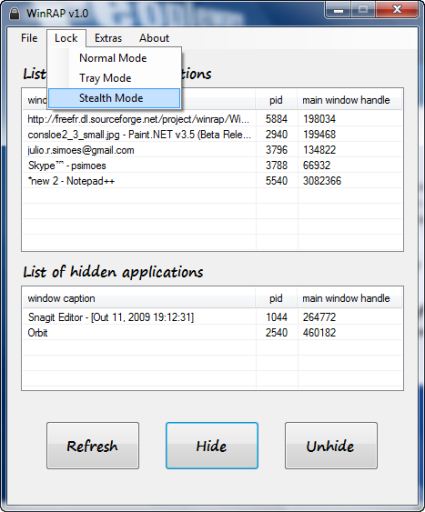Image resolution: width=425 pixels, height=512 pixels.
Task: Select Normal Mode from Lock menu
Action: tap(113, 58)
